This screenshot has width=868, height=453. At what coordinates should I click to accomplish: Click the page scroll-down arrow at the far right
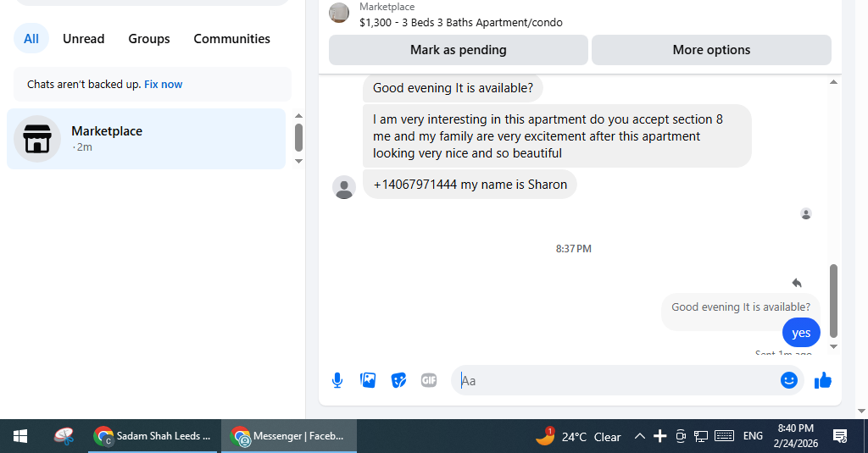[861, 411]
